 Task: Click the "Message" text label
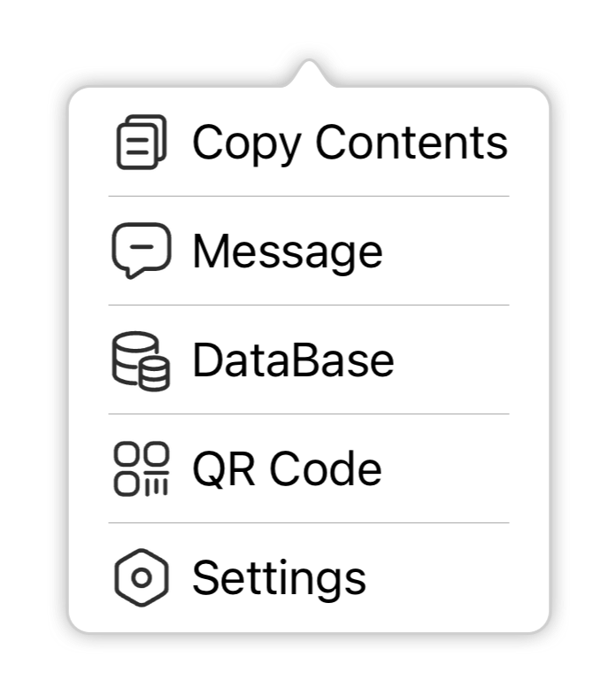click(x=288, y=252)
